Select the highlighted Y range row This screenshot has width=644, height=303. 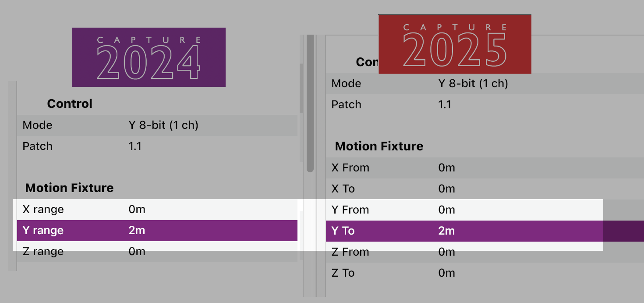click(157, 231)
